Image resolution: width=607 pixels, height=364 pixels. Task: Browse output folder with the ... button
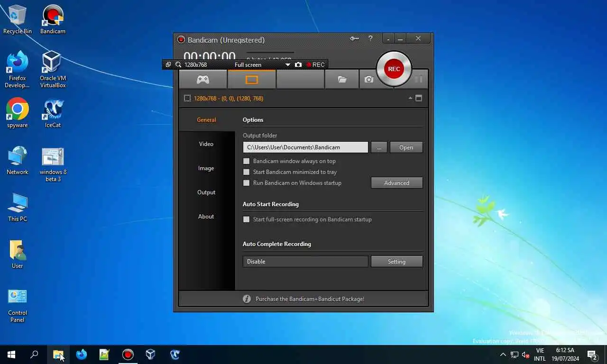click(x=379, y=147)
